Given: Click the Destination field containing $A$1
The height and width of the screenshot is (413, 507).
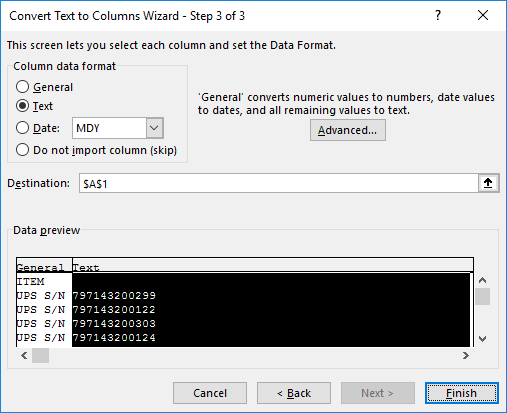Looking at the screenshot, I should (279, 183).
